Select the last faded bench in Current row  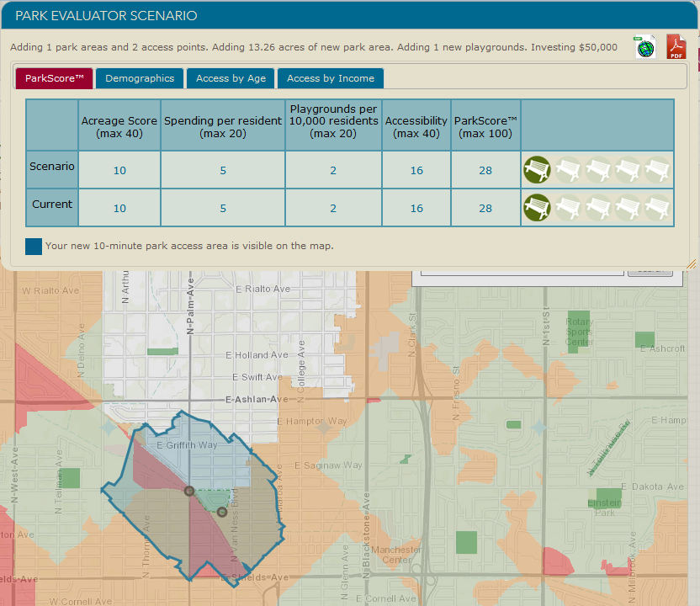pyautogui.click(x=657, y=208)
